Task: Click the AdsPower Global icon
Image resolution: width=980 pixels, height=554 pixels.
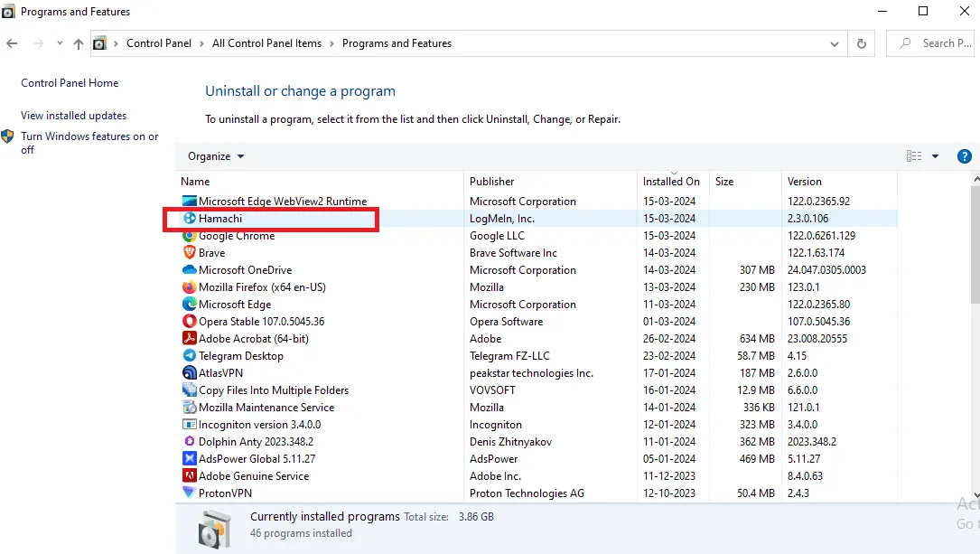Action: click(x=189, y=459)
